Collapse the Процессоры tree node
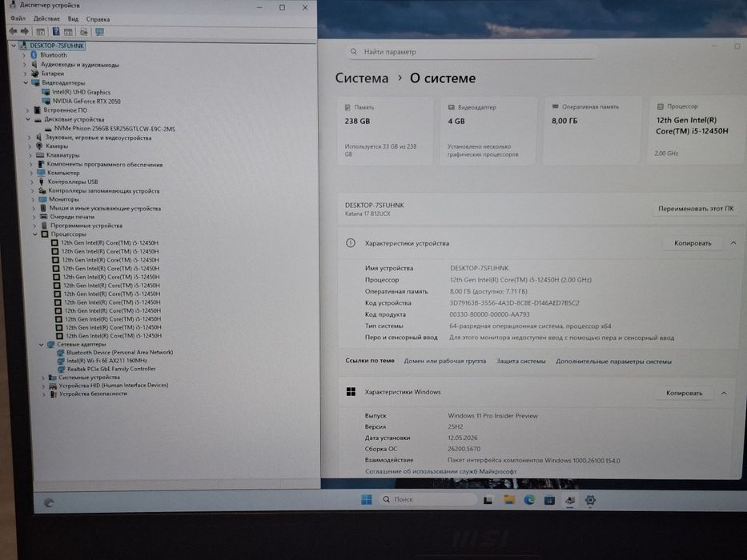The height and width of the screenshot is (560, 747). (x=36, y=234)
